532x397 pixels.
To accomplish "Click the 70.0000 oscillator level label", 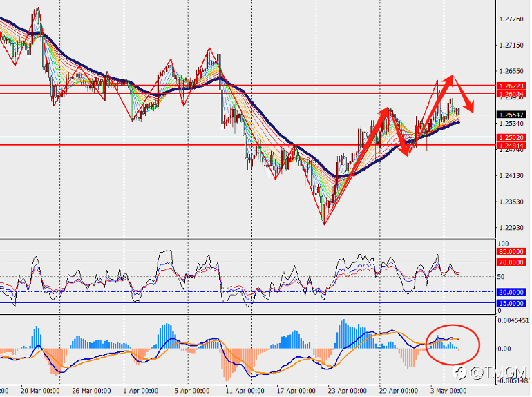I will pos(512,262).
